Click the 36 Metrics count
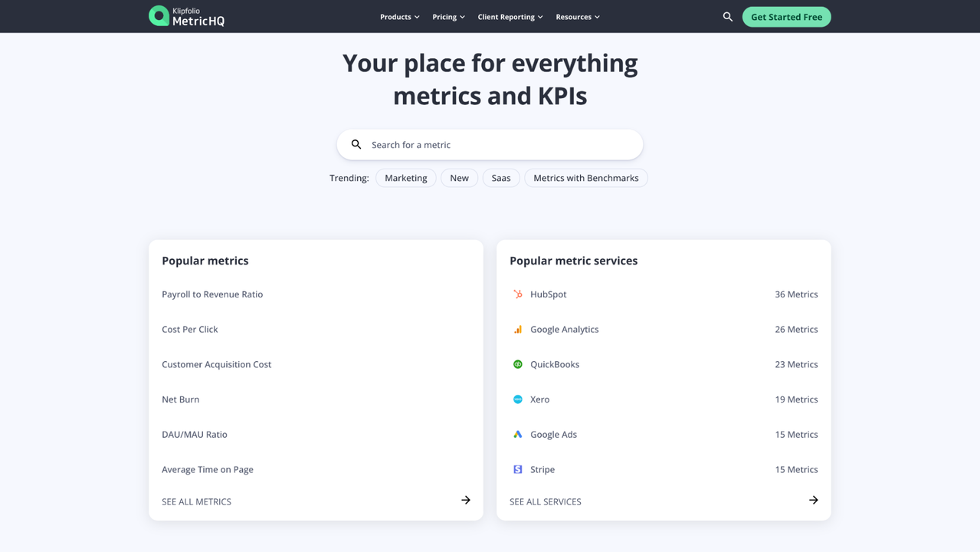 coord(796,294)
